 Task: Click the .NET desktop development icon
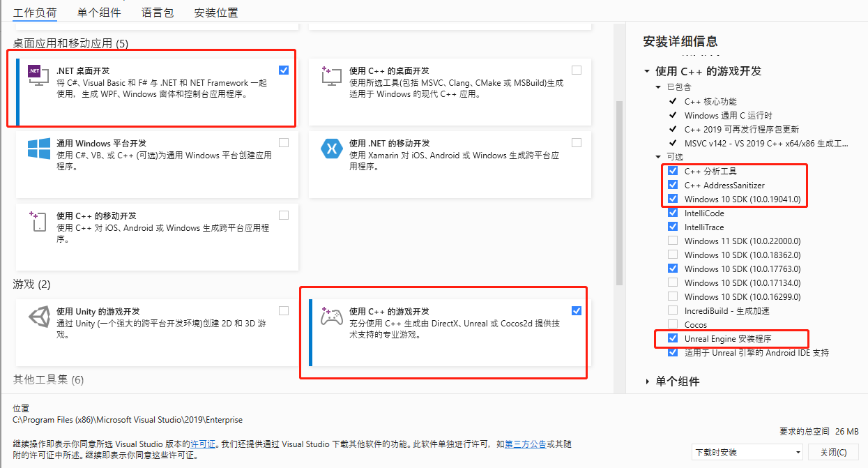click(x=38, y=75)
